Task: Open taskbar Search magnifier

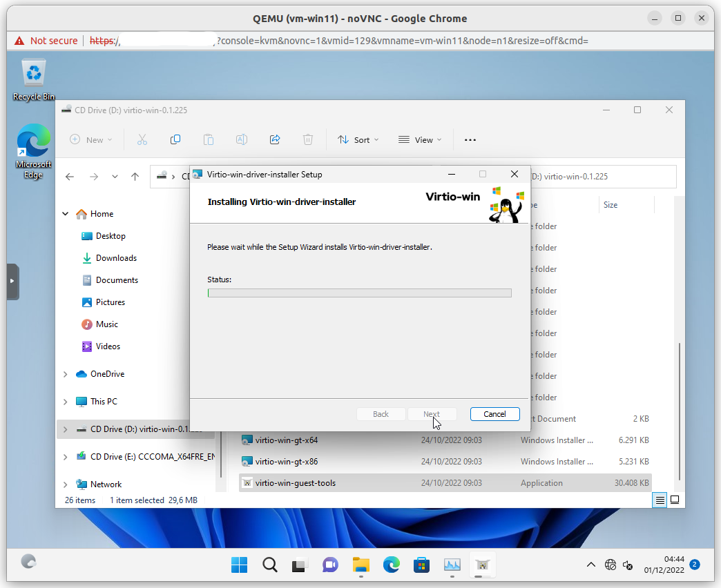Action: pyautogui.click(x=270, y=565)
